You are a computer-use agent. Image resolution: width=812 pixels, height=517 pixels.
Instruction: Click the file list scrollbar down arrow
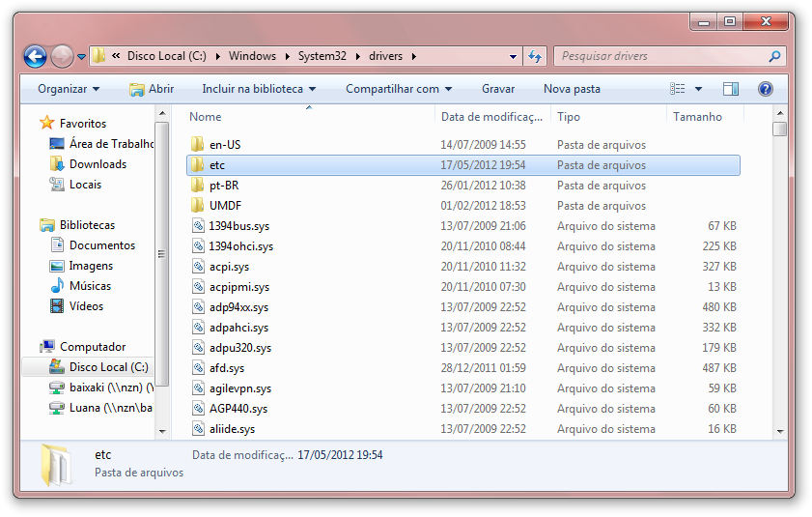point(780,431)
